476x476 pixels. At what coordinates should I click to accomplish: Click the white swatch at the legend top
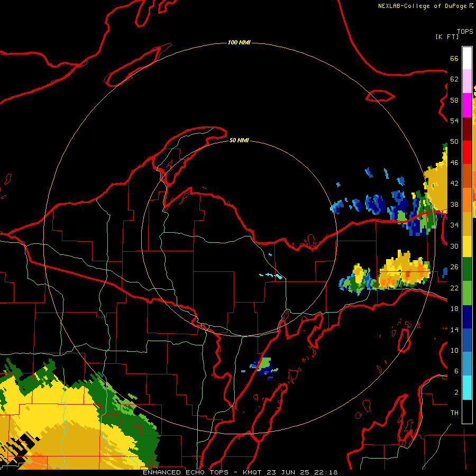(467, 58)
